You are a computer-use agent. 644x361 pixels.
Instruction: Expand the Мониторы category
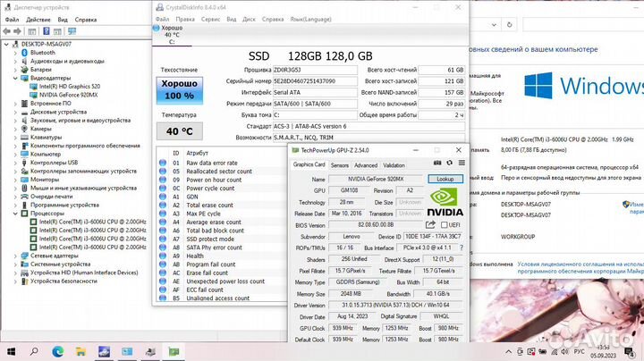15,180
